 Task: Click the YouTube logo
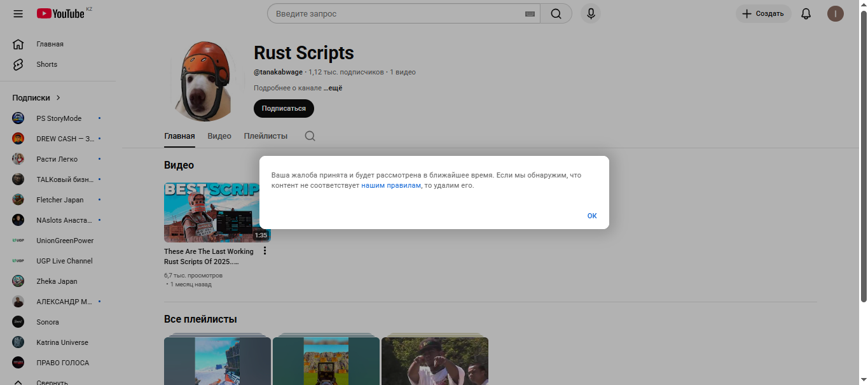coord(61,13)
